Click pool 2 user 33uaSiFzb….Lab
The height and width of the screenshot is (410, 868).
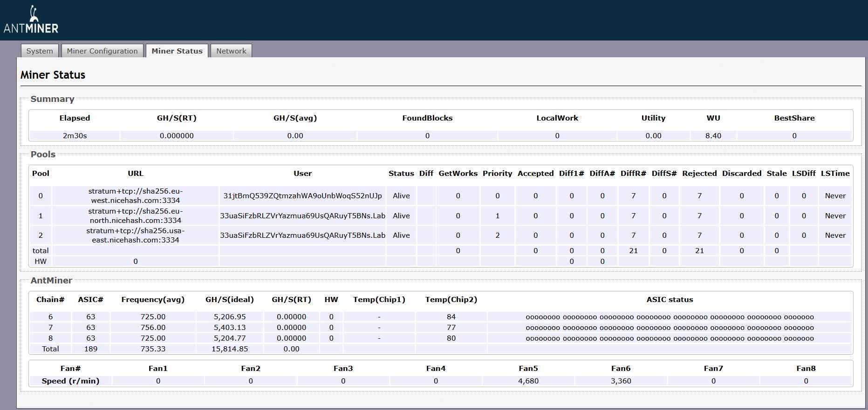[302, 235]
